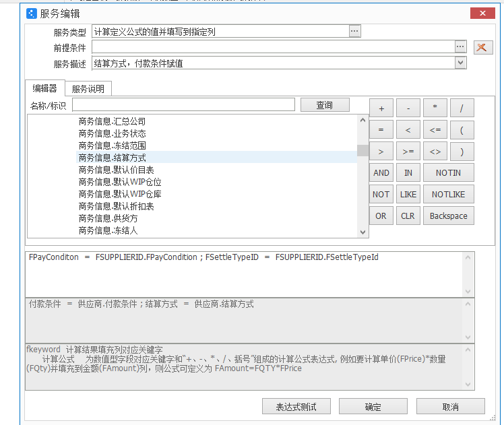Click the 查询 search button
Image resolution: width=504 pixels, height=425 pixels.
(325, 105)
